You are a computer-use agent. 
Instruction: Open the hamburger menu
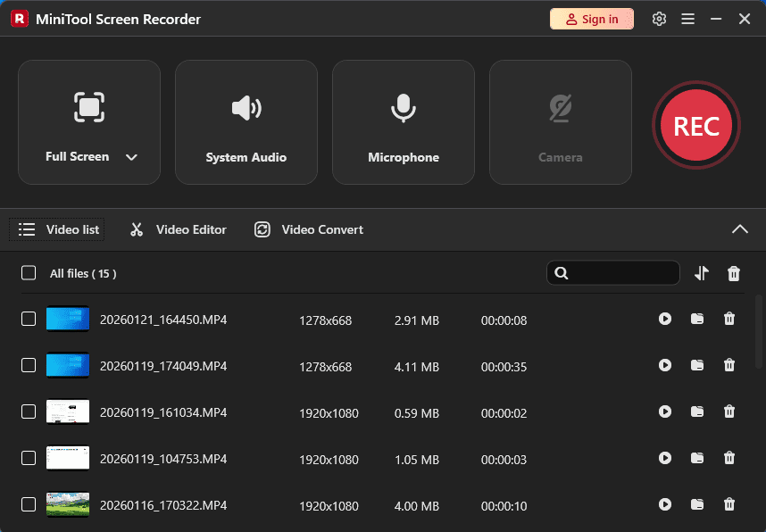[x=687, y=18]
